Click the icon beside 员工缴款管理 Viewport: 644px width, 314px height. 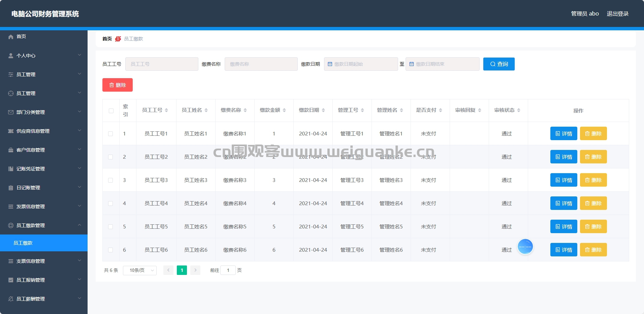tap(11, 225)
